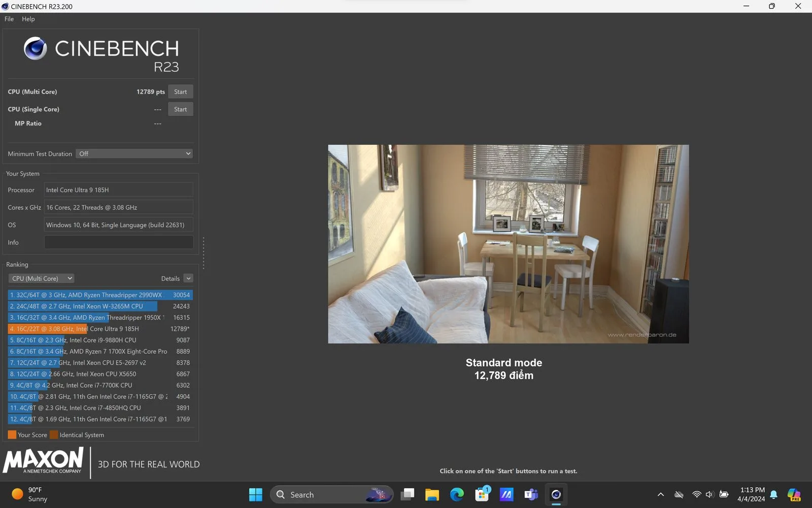Click the Cinebench title bar app icon
The image size is (812, 508).
(x=6, y=6)
